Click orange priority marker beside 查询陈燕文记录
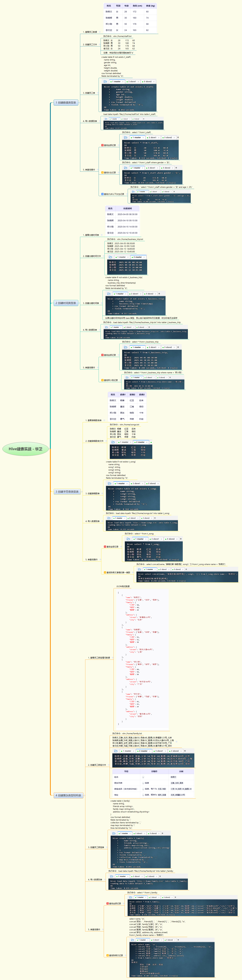 108,955
